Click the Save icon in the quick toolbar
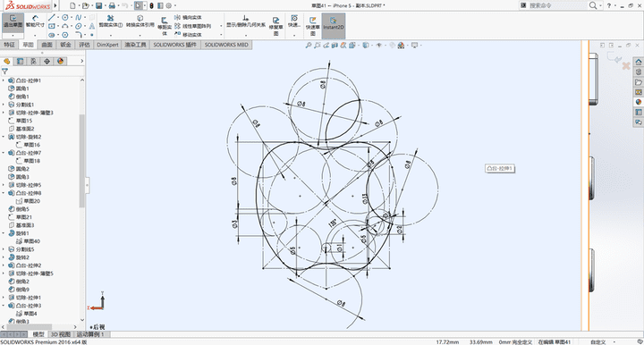Screen dimensions: 644x345 98,5
